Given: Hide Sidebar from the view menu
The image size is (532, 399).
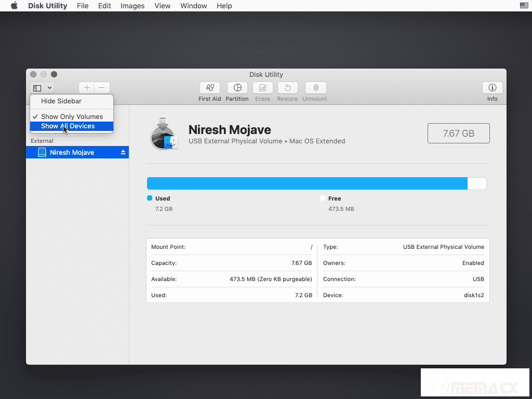Looking at the screenshot, I should (x=61, y=101).
